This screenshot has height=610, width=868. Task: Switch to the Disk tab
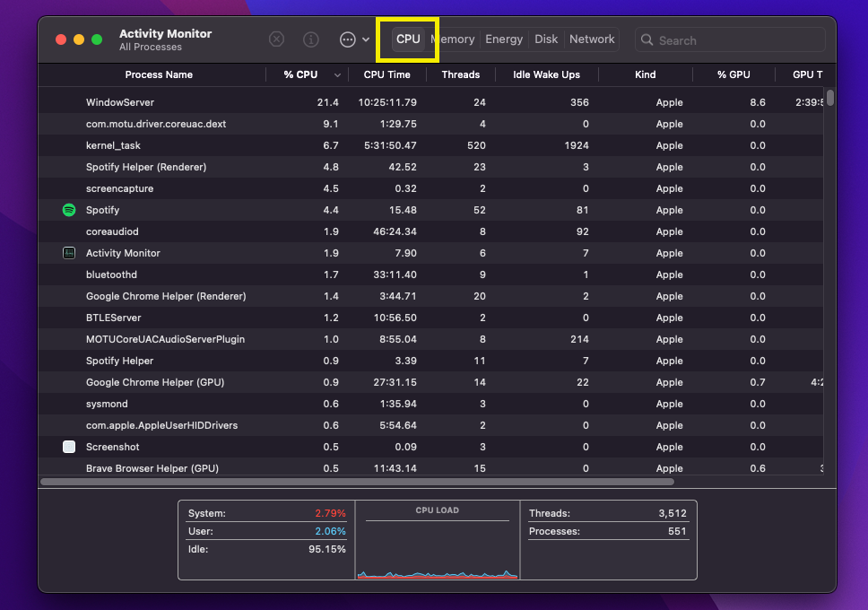(546, 39)
